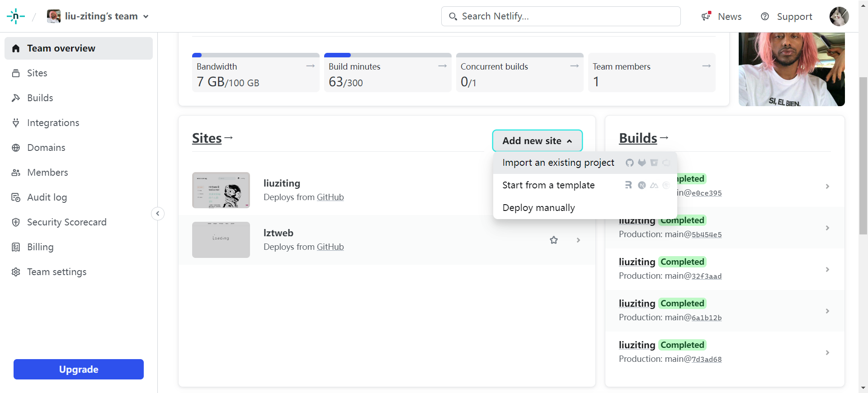Open commit link 5b454e5
Viewport: 868px width, 393px height.
point(707,234)
